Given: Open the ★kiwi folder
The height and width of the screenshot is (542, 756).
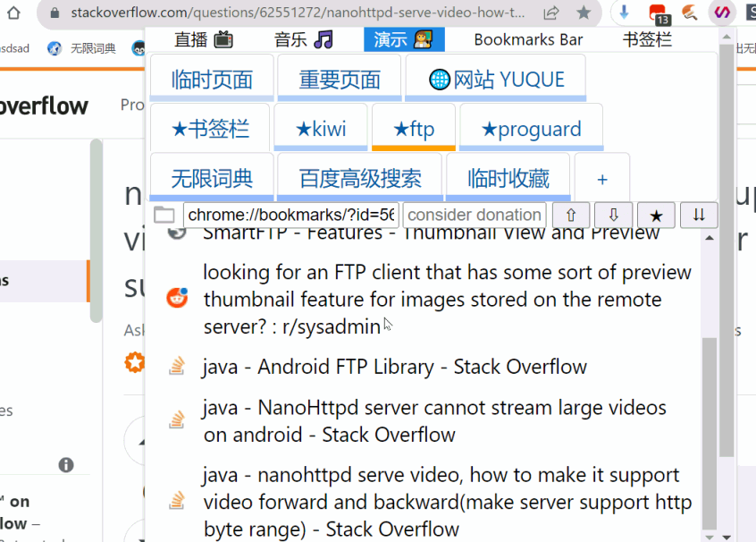Looking at the screenshot, I should coord(321,128).
